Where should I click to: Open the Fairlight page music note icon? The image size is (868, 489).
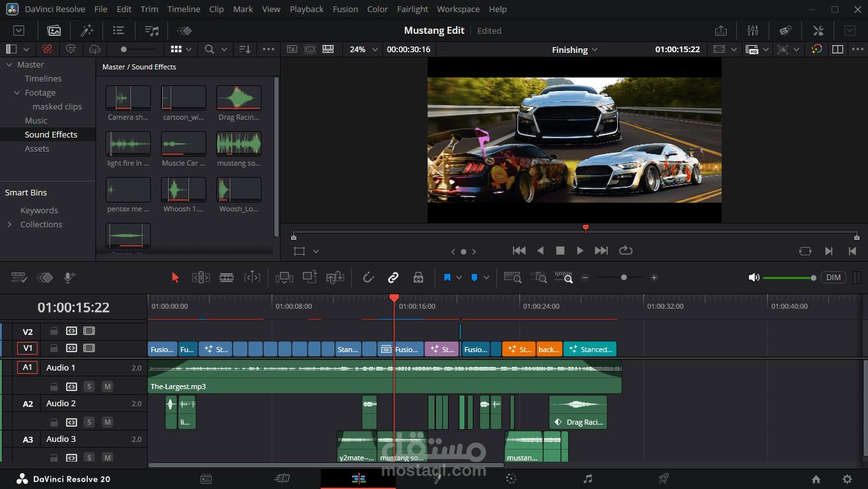587,479
